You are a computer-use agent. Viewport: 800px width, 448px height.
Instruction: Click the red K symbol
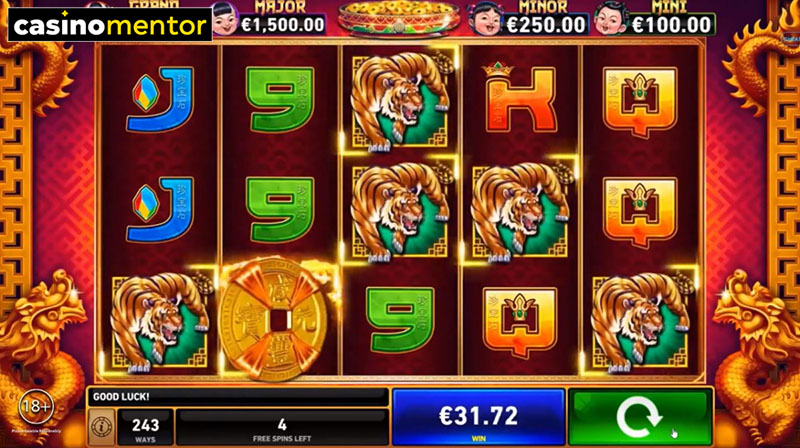520,99
